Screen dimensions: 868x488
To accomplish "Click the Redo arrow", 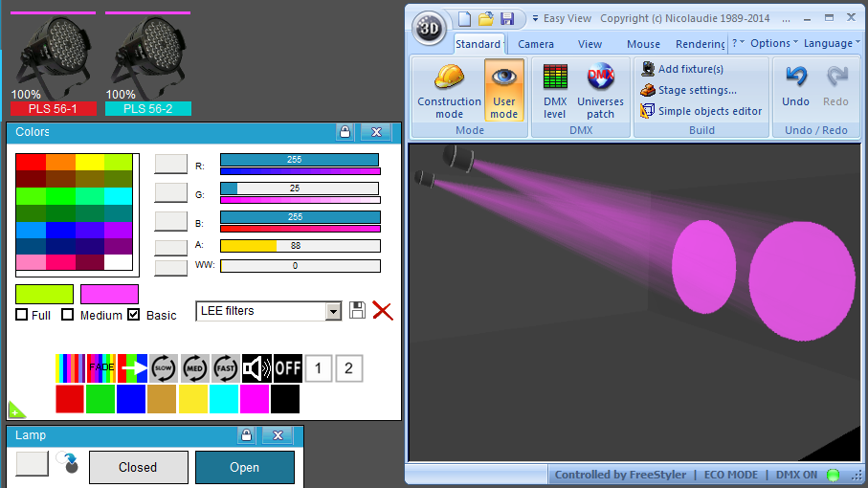I will coord(835,86).
